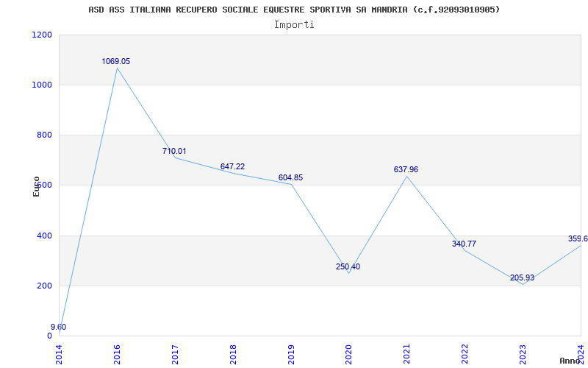Click the Euro y-axis title
588x368 pixels.
(x=36, y=186)
